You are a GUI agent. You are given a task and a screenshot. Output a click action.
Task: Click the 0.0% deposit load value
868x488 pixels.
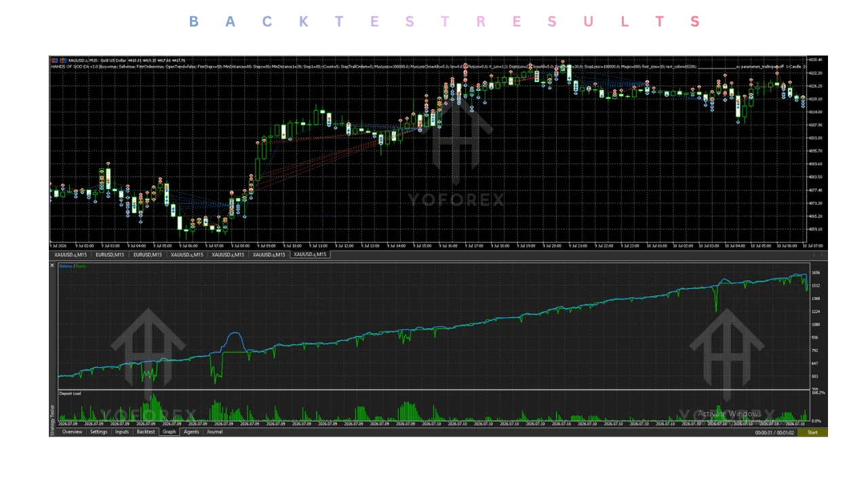coord(816,420)
